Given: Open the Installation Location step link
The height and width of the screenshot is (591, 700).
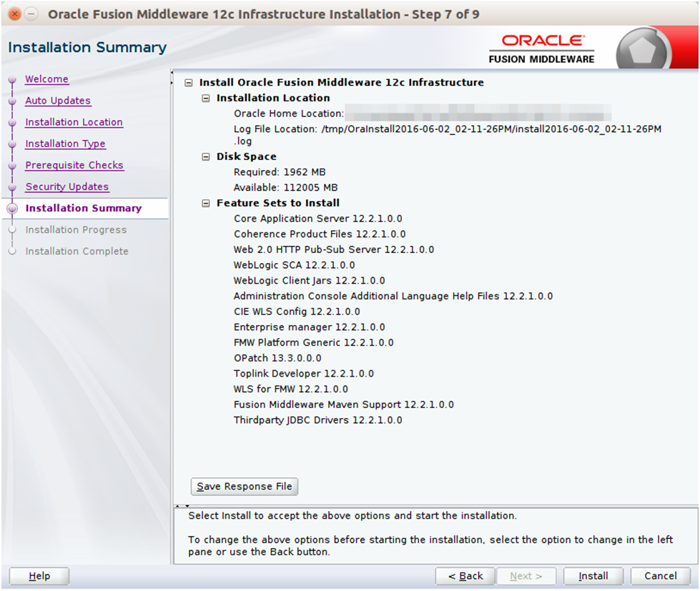Looking at the screenshot, I should click(74, 121).
